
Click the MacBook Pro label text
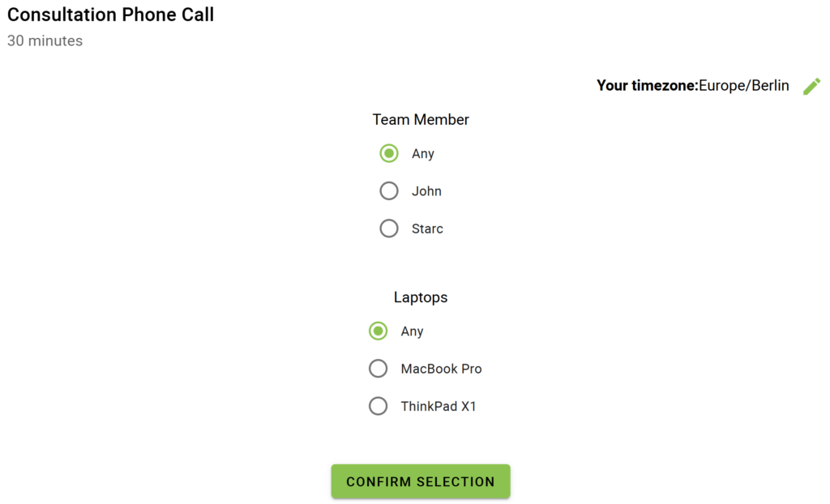tap(441, 369)
